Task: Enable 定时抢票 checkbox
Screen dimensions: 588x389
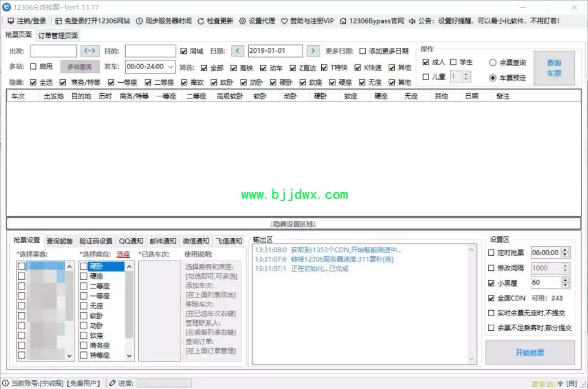Action: click(491, 252)
